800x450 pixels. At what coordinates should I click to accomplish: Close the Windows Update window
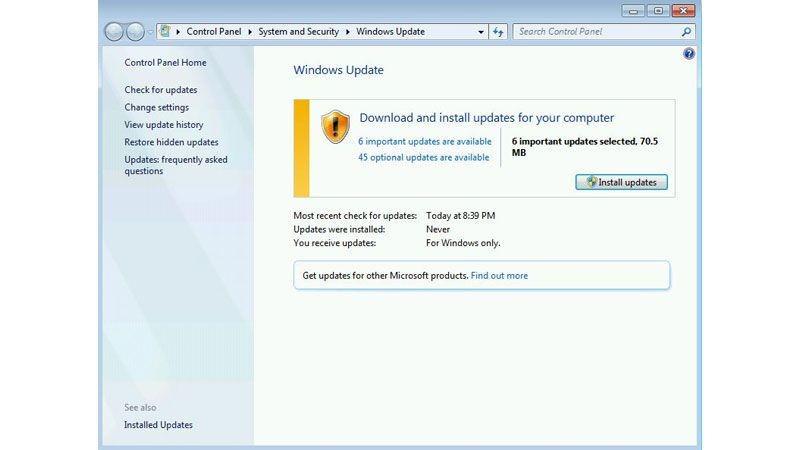[x=683, y=11]
